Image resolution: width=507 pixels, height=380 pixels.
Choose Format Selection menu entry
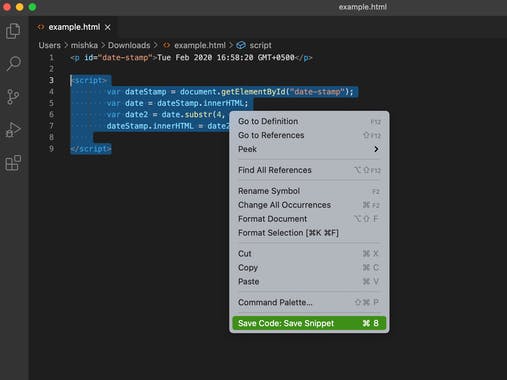(309, 233)
